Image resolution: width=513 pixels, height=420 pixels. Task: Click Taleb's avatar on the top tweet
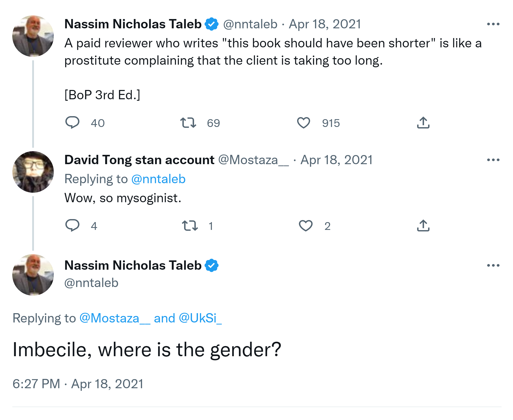[33, 36]
